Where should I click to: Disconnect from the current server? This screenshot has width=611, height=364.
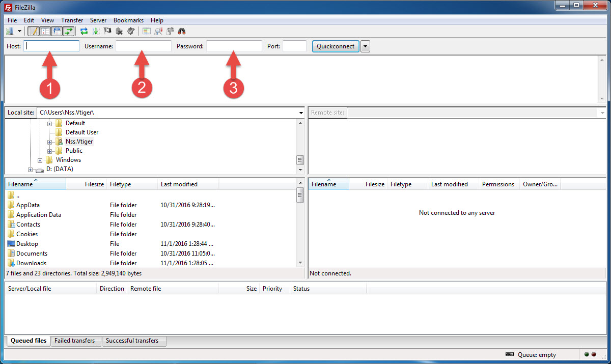click(119, 31)
